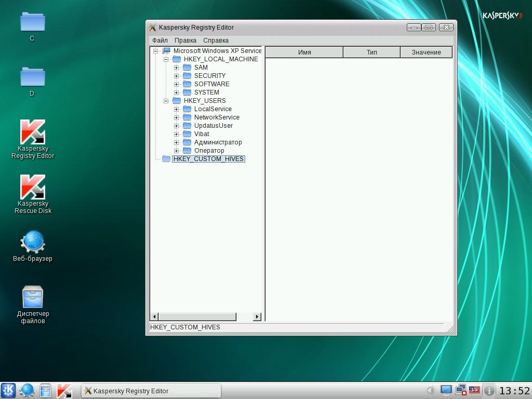
Task: Click the tree's right scroll arrow
Action: pyautogui.click(x=257, y=317)
